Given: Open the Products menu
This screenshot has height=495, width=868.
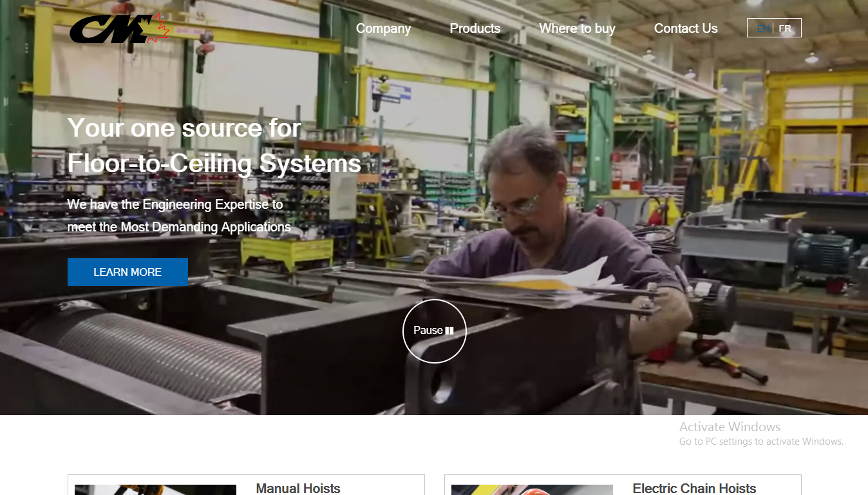Looking at the screenshot, I should coord(475,28).
